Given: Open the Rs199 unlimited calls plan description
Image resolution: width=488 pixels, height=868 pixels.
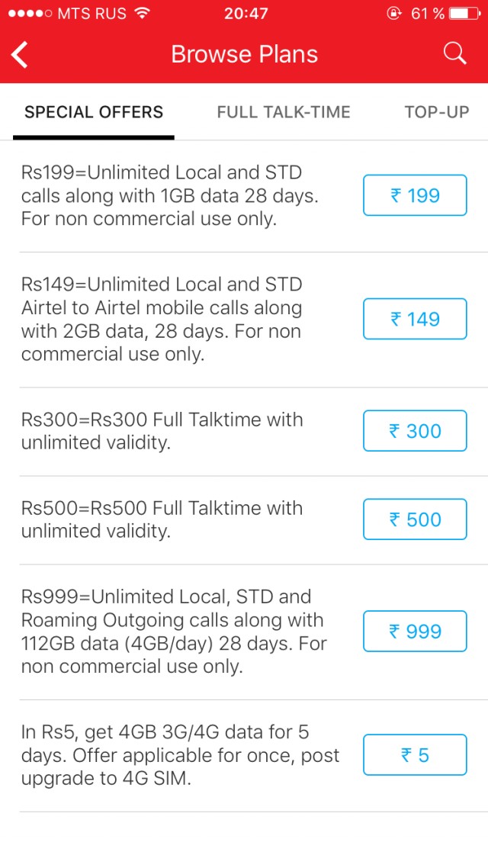Looking at the screenshot, I should click(x=169, y=195).
